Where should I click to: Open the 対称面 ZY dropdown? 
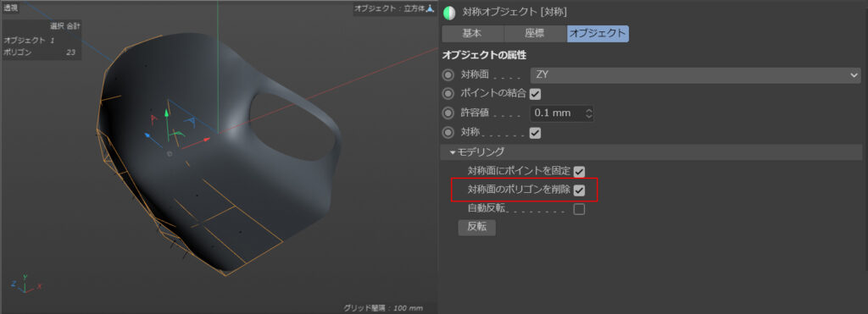pos(695,74)
